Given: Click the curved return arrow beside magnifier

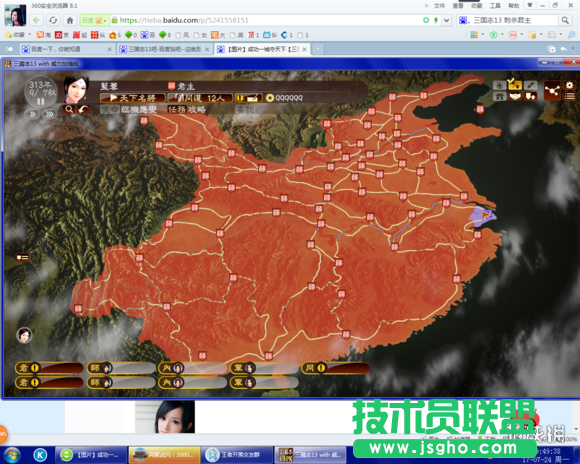Looking at the screenshot, I should point(84,109).
